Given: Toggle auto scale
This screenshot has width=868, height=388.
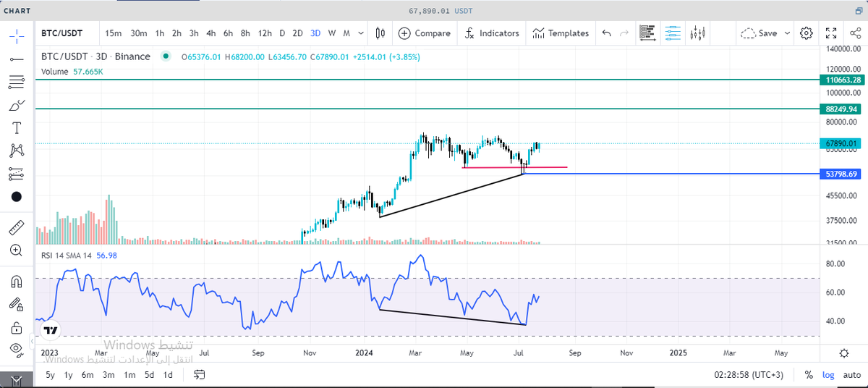Looking at the screenshot, I should (851, 375).
